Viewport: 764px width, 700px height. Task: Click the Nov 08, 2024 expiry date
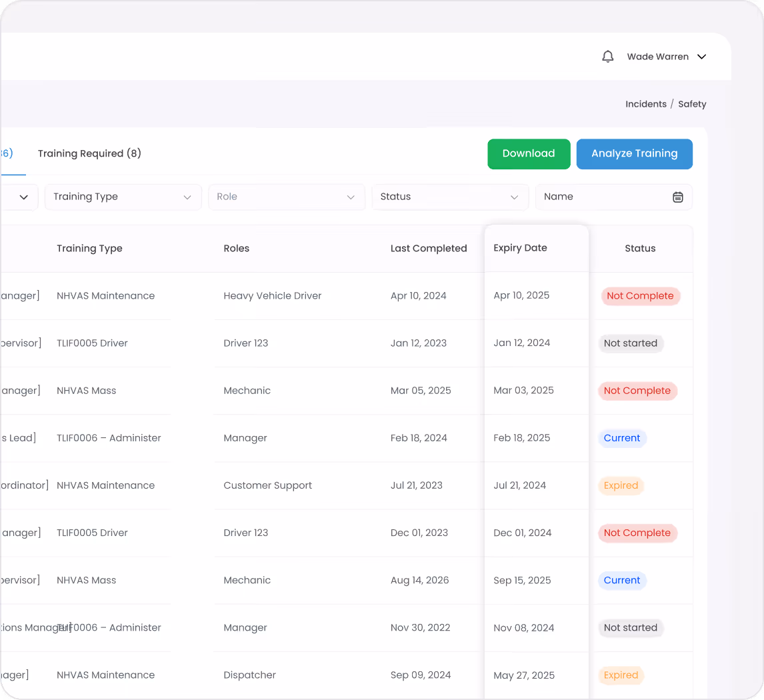523,628
